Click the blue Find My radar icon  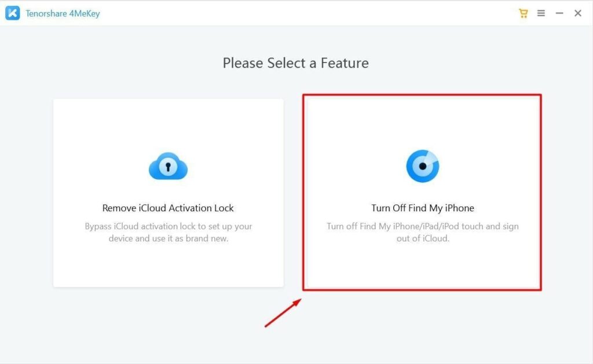[x=422, y=166]
